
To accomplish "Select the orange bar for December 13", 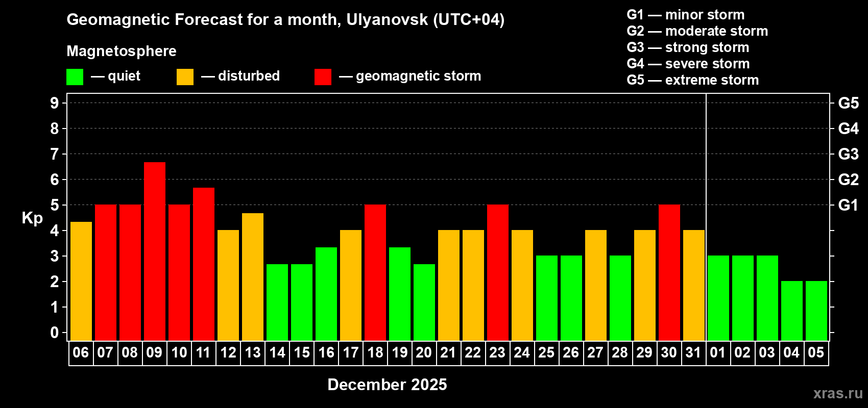I will (253, 277).
